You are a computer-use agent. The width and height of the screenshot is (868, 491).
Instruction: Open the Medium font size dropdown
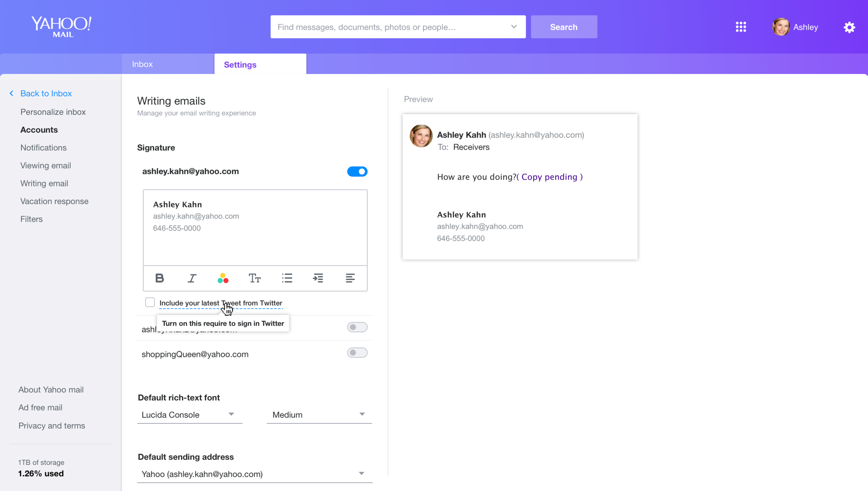pos(319,415)
